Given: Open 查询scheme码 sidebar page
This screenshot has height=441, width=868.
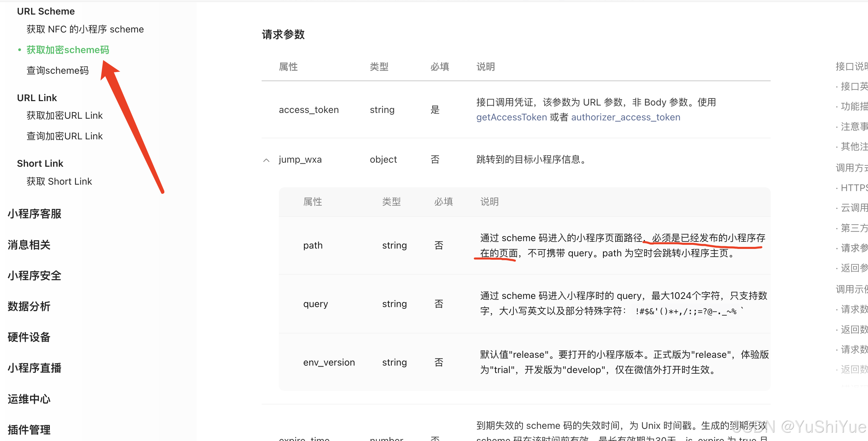Looking at the screenshot, I should (57, 70).
